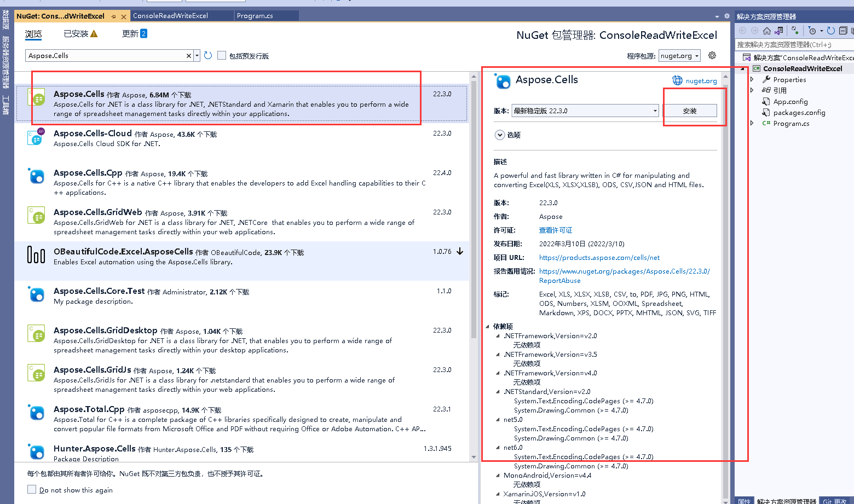The image size is (854, 504).
Task: Collapse .NETStandard,Version=v2.0 dependency node
Action: tap(498, 392)
